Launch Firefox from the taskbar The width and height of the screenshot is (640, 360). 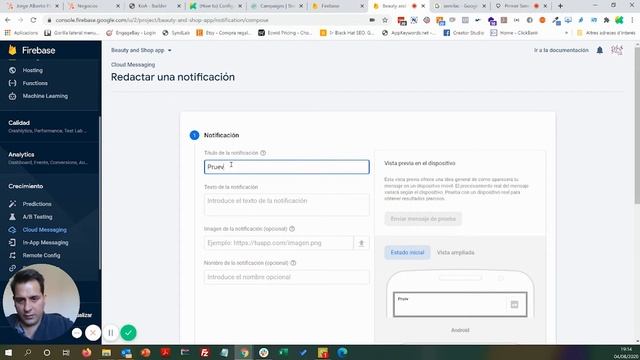(x=87, y=352)
